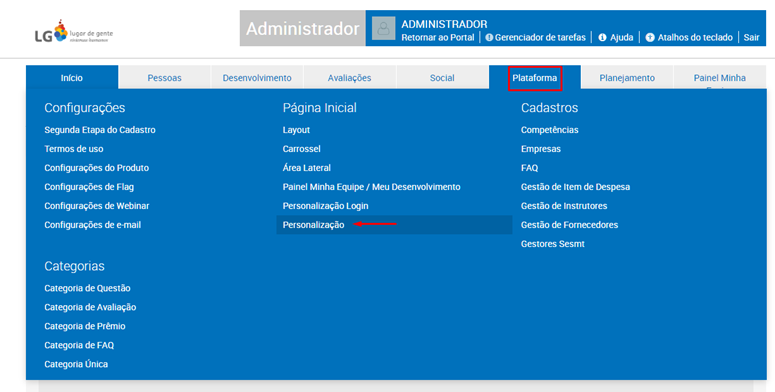Go to the Social tab

pos(442,78)
